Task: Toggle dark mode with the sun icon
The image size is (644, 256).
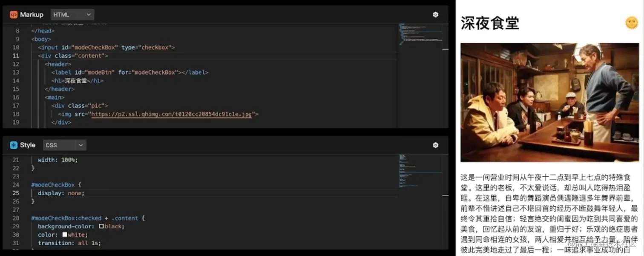Action: [x=631, y=23]
